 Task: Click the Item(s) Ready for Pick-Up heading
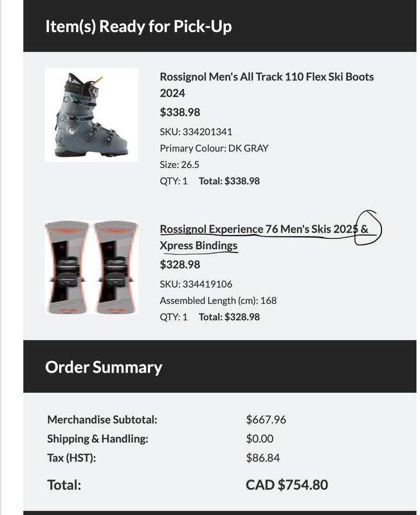138,26
